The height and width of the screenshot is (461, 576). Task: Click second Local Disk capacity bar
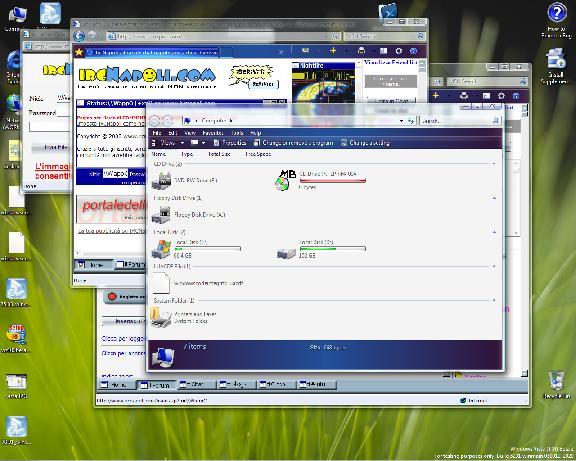tap(333, 249)
